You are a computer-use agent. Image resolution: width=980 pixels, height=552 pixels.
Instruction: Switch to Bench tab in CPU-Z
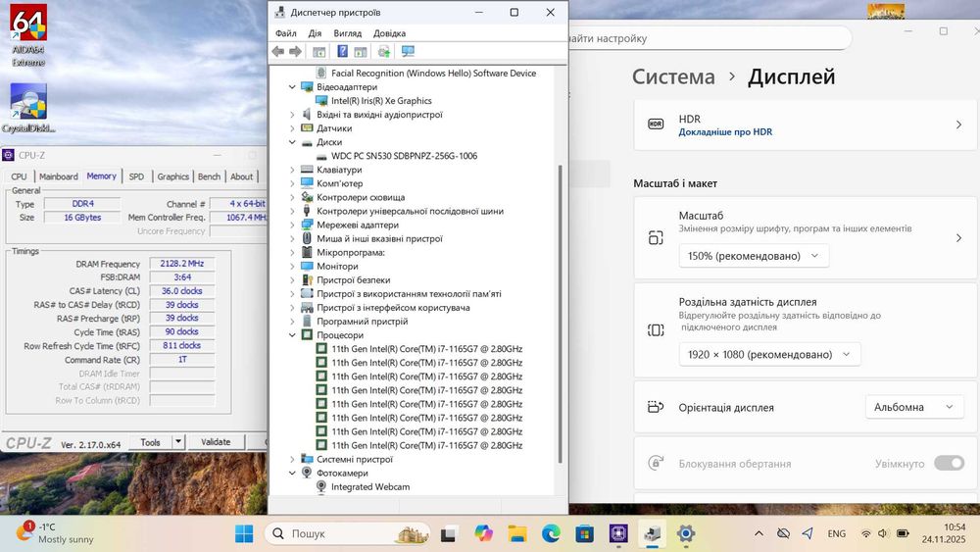[x=210, y=176]
